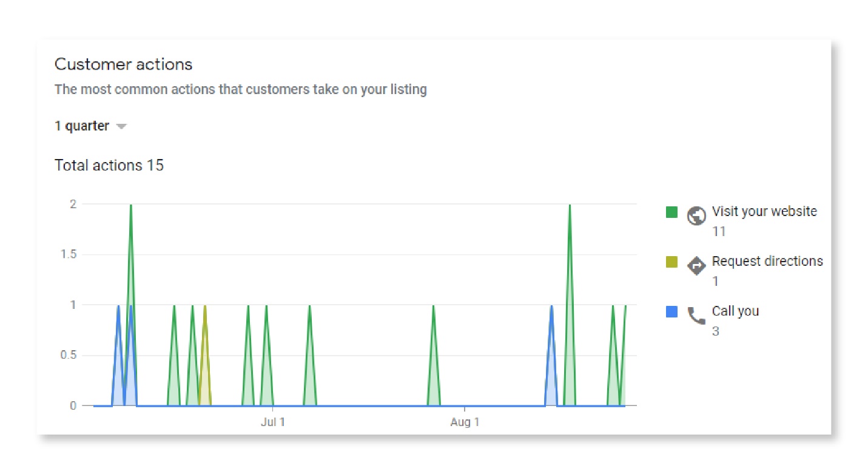Click the Visit your website legend text
This screenshot has width=868, height=474.
(x=764, y=211)
